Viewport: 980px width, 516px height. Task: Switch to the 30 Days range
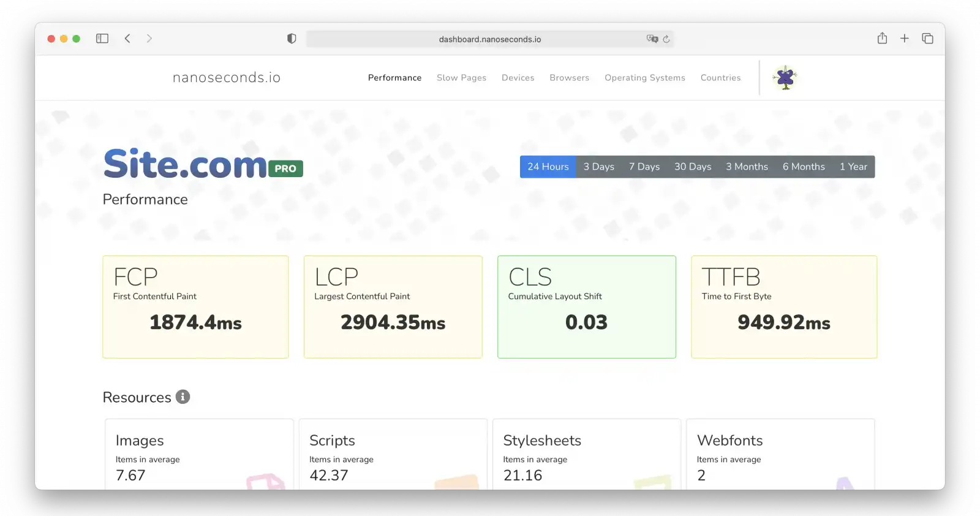693,167
